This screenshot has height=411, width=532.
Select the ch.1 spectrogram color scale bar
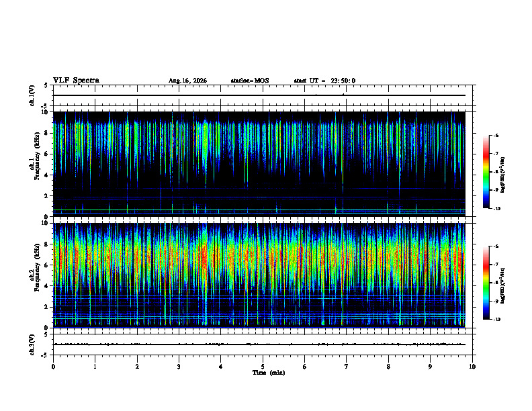(x=486, y=172)
